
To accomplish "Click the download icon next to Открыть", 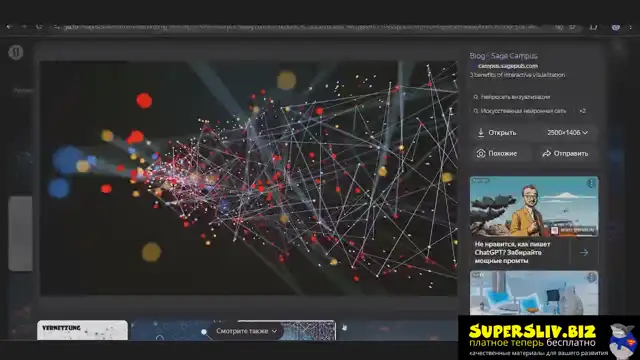I will coord(481,133).
